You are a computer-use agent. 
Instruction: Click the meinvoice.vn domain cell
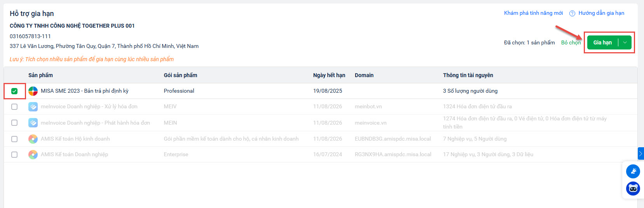(371, 123)
